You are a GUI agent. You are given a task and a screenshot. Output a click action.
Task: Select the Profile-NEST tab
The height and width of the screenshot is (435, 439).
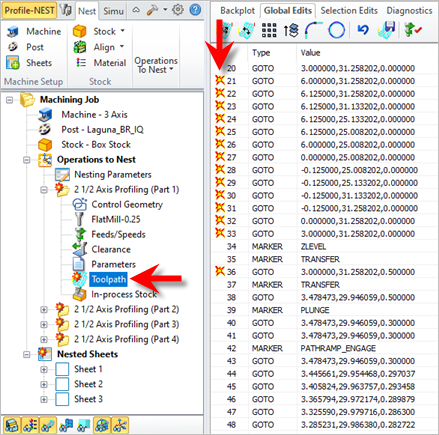click(x=29, y=10)
